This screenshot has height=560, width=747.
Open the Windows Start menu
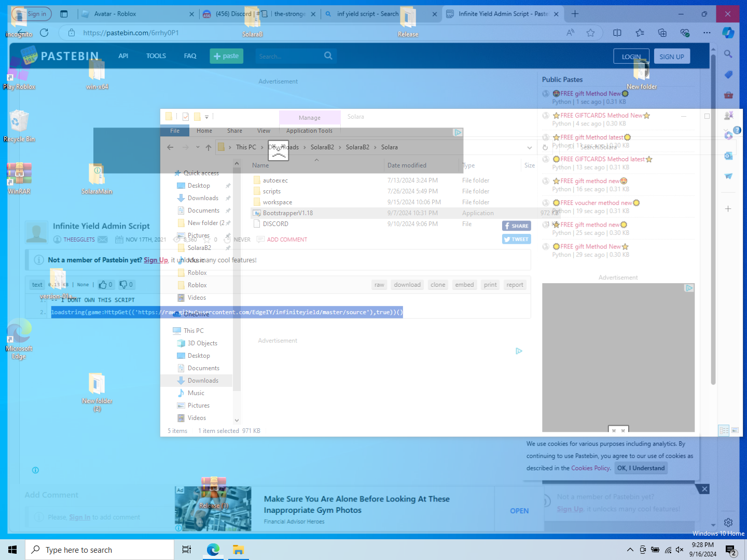click(x=12, y=550)
